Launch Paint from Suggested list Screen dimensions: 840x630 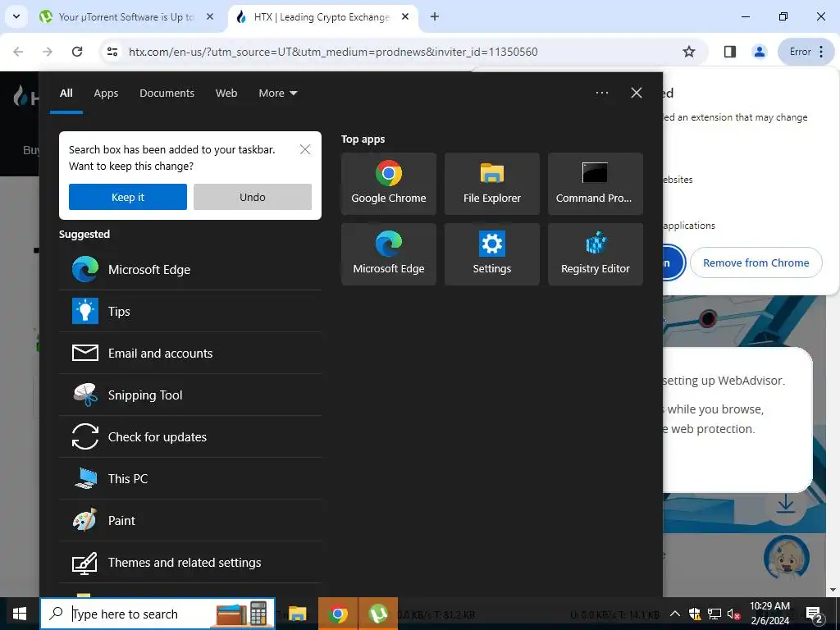click(x=190, y=520)
